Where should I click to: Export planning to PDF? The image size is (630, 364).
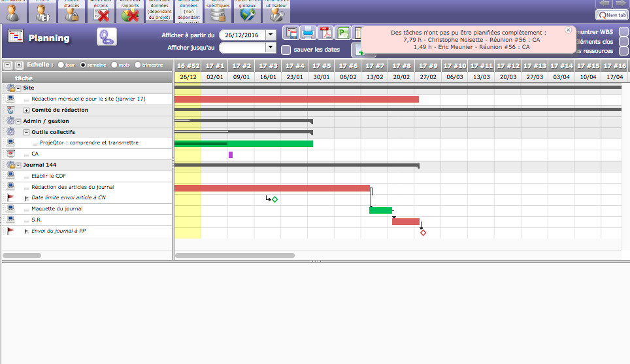pyautogui.click(x=325, y=33)
